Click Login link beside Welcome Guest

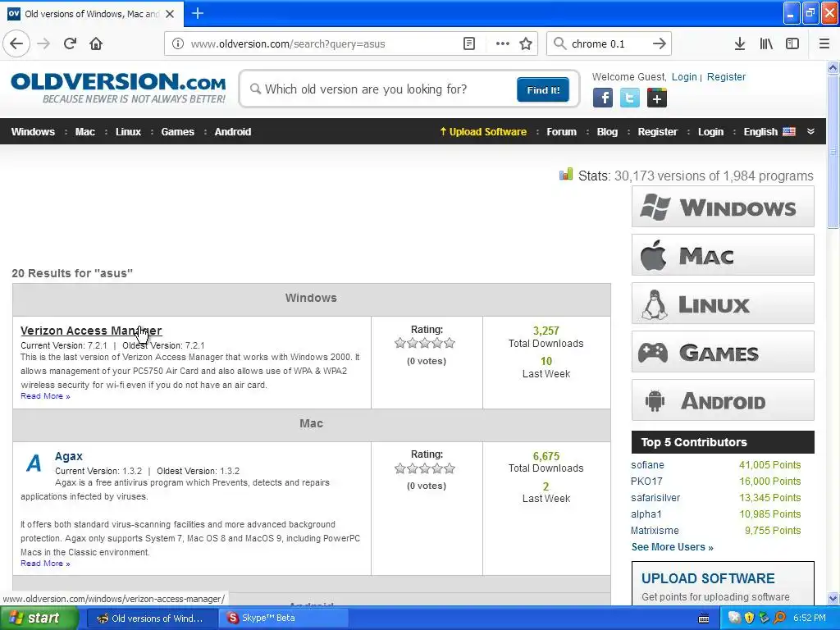pos(684,76)
